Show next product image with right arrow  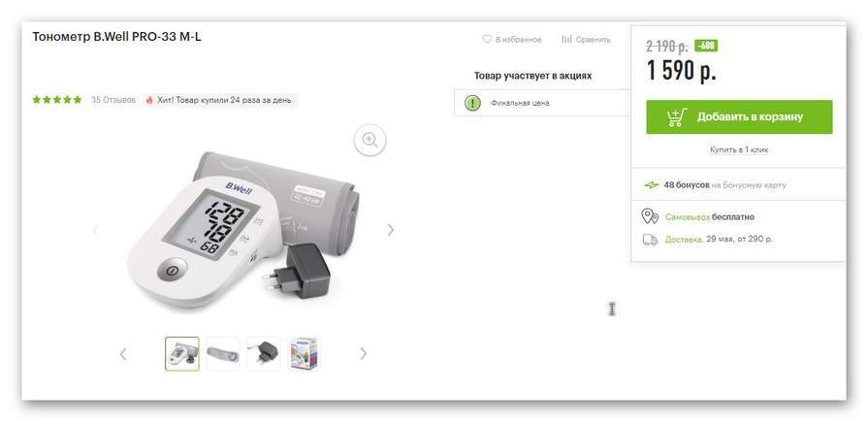(x=391, y=229)
